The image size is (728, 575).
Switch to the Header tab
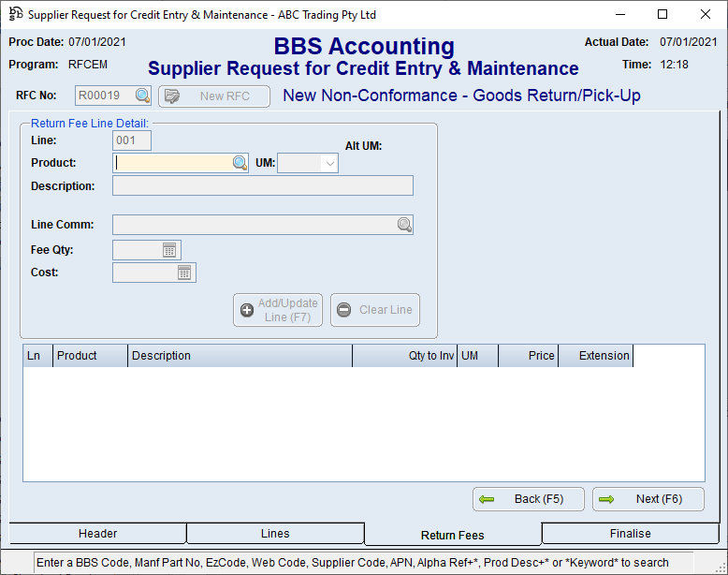click(98, 534)
